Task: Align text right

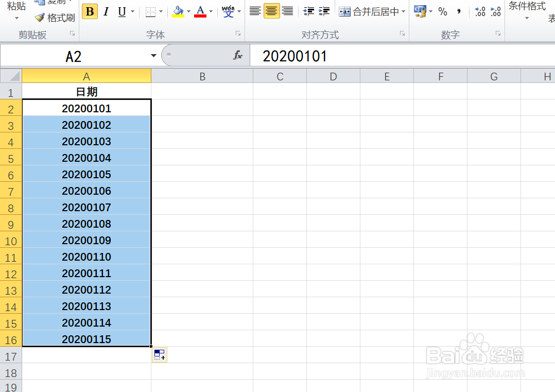Action: click(x=287, y=11)
